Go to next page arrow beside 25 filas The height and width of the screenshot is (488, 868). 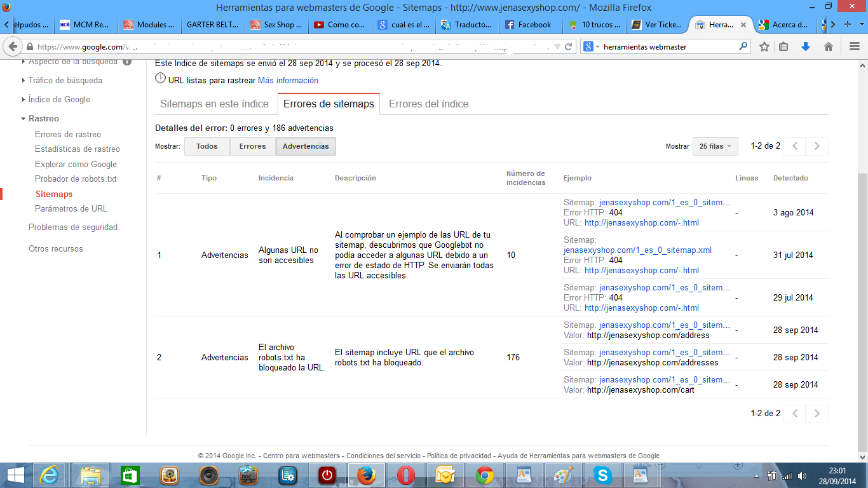pos(817,146)
